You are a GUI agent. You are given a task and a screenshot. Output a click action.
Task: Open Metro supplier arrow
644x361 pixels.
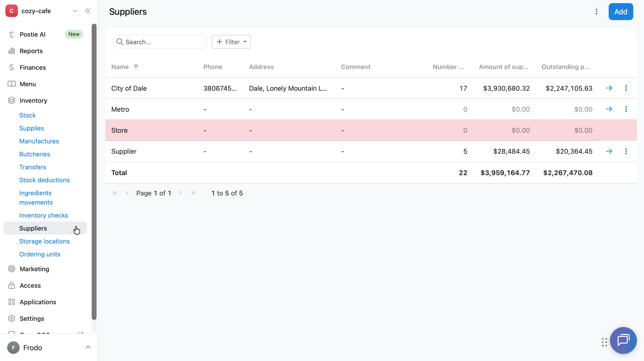coord(609,109)
